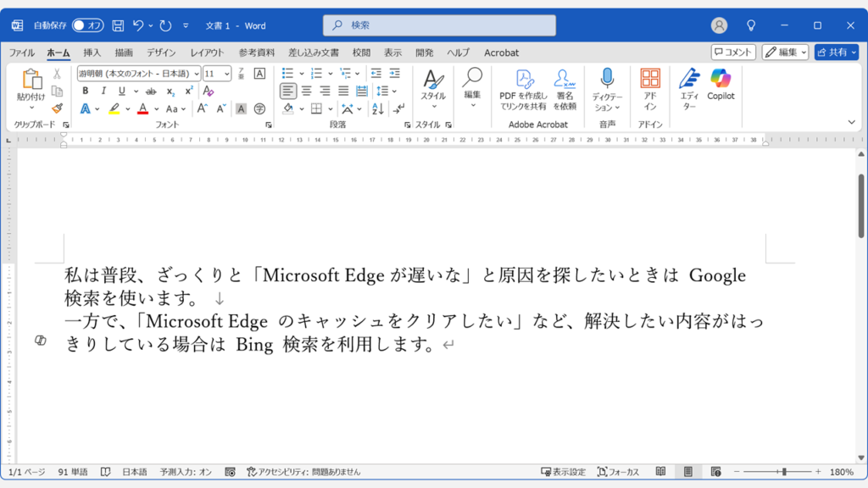Click the search (検索) box
The height and width of the screenshot is (488, 868).
[440, 25]
